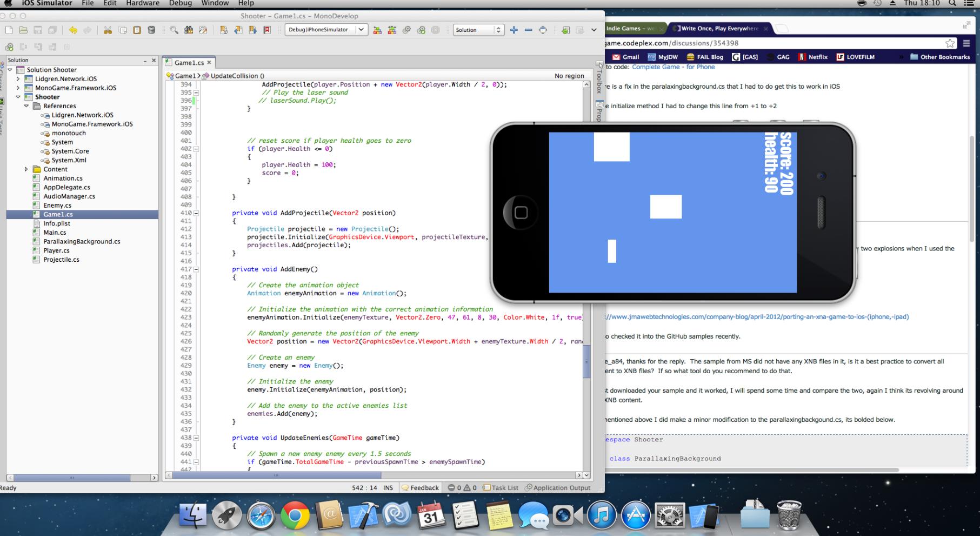
Task: Open the Debug menu in menu bar
Action: tap(180, 3)
